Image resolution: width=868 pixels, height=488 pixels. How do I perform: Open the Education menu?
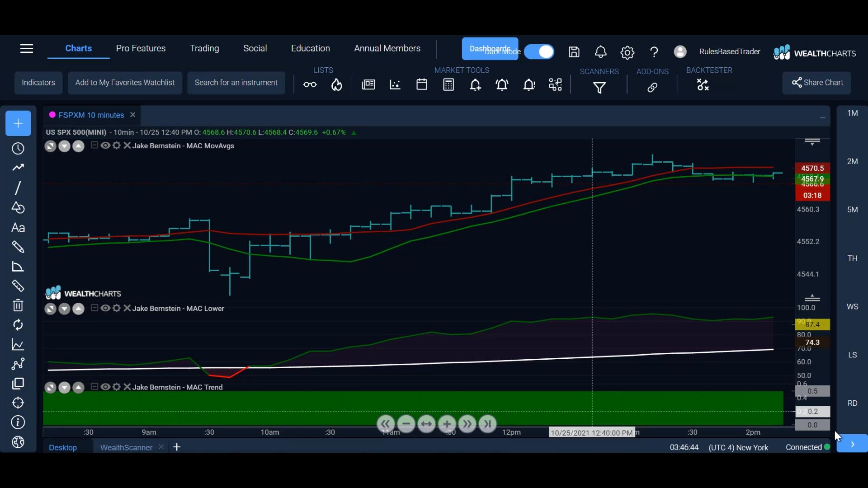(310, 48)
